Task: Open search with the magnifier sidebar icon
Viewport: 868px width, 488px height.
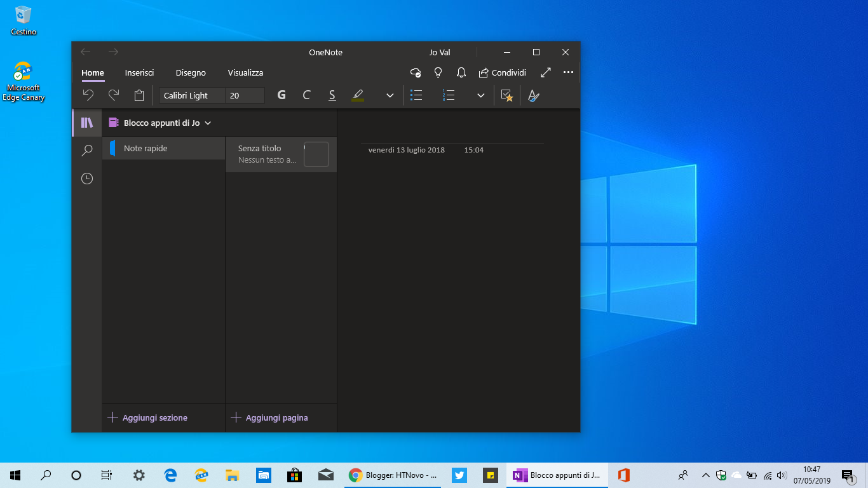Action: tap(87, 151)
